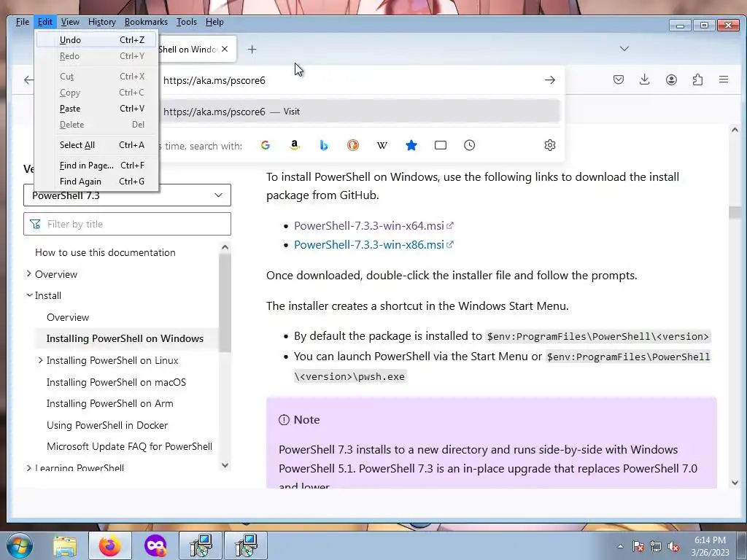Click sidebar tree scroll up arrow
Image resolution: width=747 pixels, height=560 pixels.
click(225, 247)
